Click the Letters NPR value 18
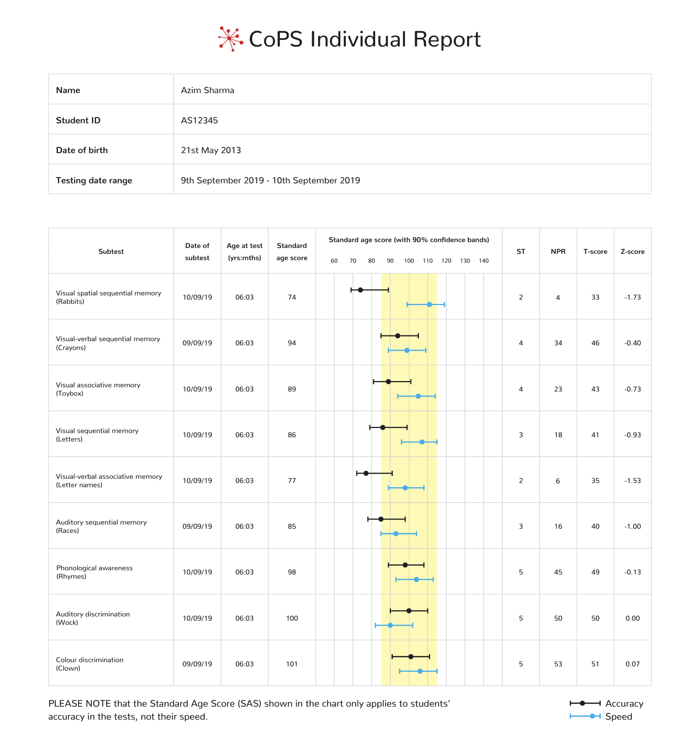The image size is (700, 752). click(558, 435)
